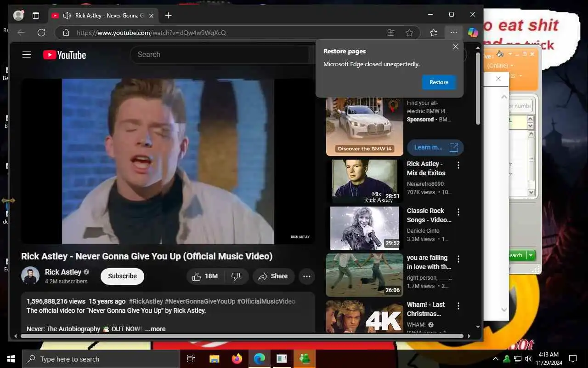Dislike the video
This screenshot has height=368, width=588.
pyautogui.click(x=236, y=276)
